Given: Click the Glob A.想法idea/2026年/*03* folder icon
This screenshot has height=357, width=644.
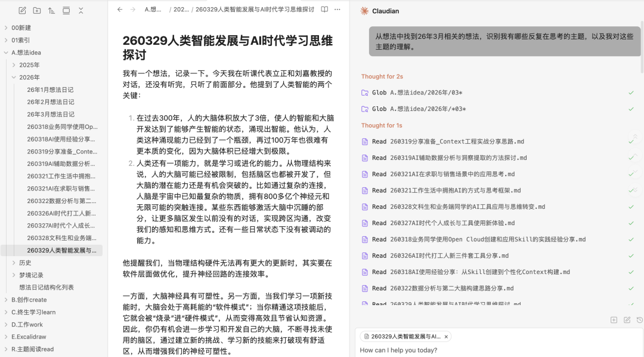Looking at the screenshot, I should click(x=365, y=109).
